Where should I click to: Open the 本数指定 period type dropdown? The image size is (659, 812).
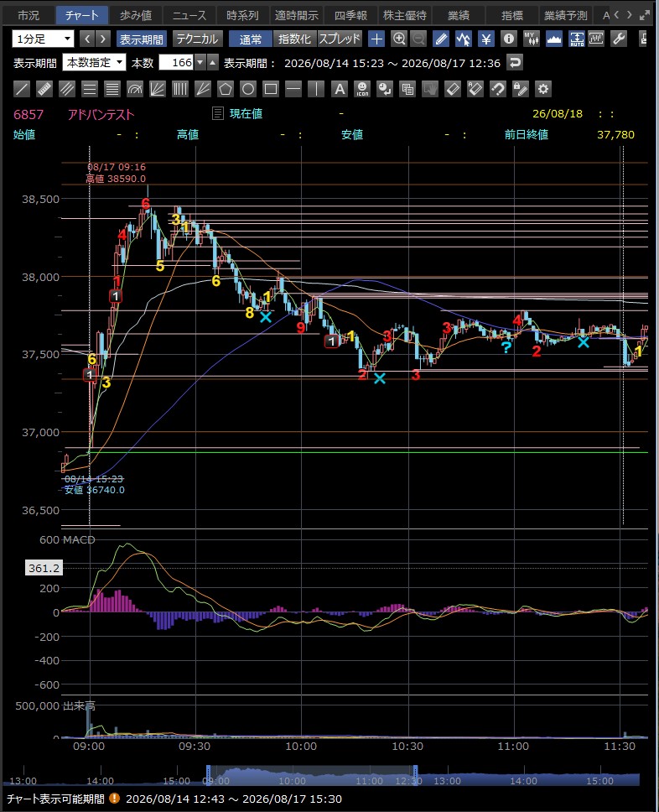click(x=94, y=63)
